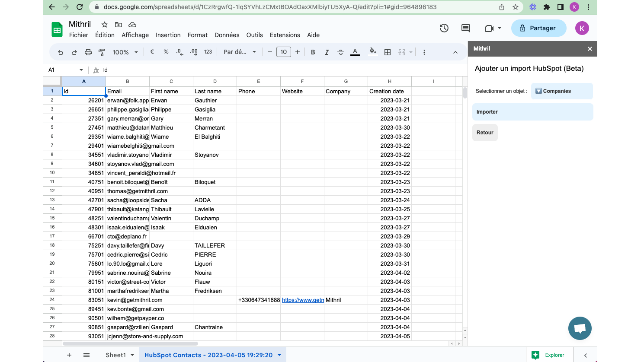Open the cell borders tool

(x=388, y=52)
